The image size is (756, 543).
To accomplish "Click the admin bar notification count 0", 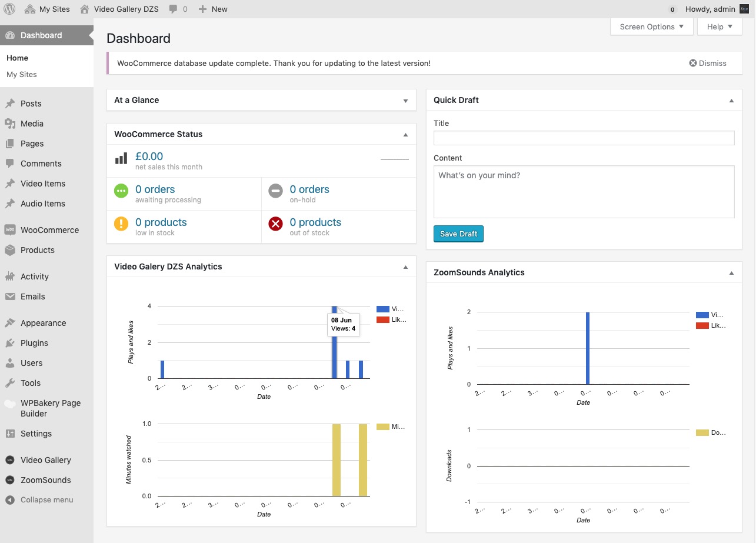I will click(672, 9).
